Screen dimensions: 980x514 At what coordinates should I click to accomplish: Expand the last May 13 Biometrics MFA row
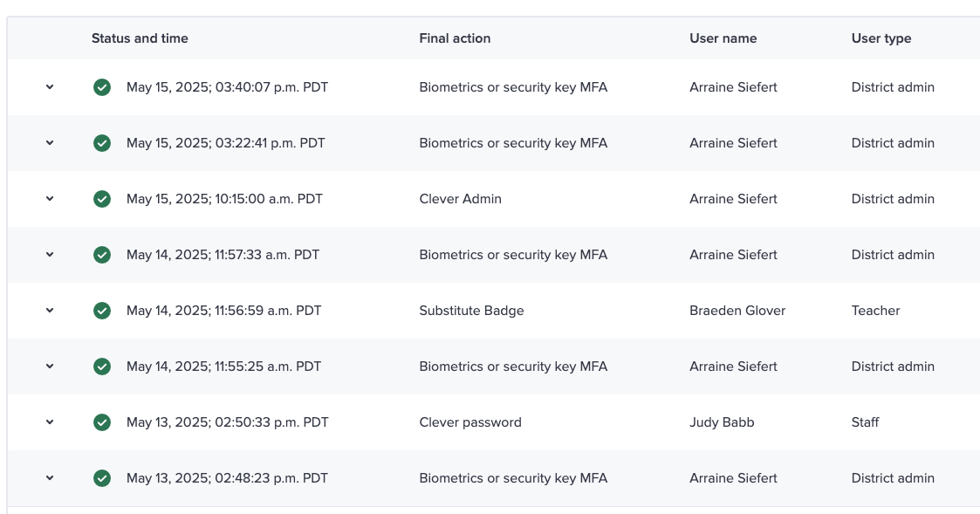click(x=50, y=477)
